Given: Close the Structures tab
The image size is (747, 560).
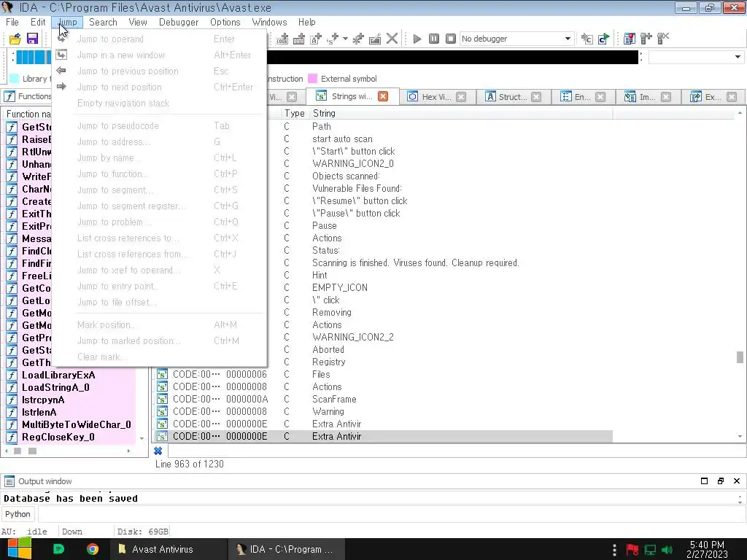Looking at the screenshot, I should (x=536, y=97).
